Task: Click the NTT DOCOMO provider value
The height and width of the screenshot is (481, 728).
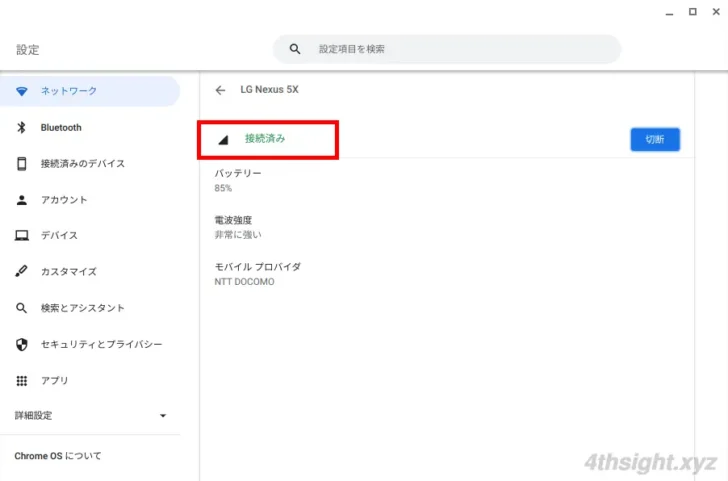Action: pyautogui.click(x=244, y=282)
